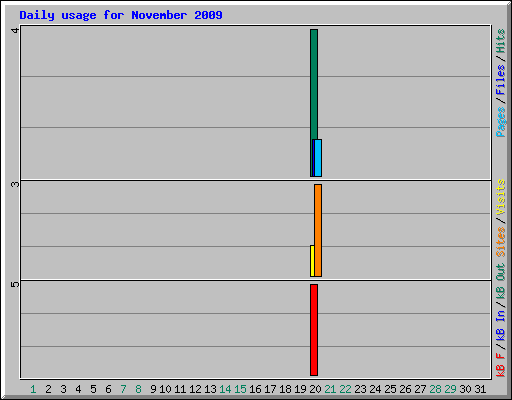Click day 10 on the x-axis
Screen dimensions: 512x400
click(x=165, y=389)
